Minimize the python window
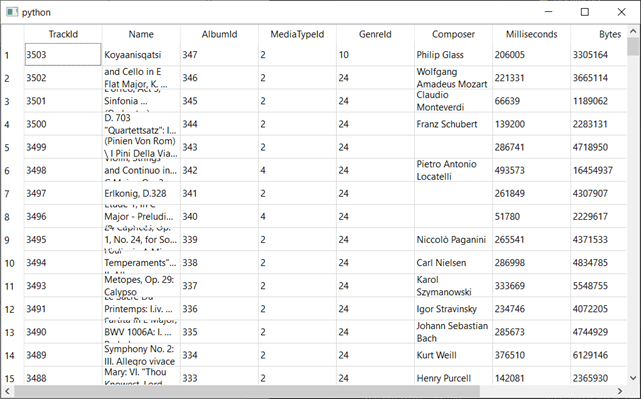Viewport: 641px width, 399px height. [549, 12]
